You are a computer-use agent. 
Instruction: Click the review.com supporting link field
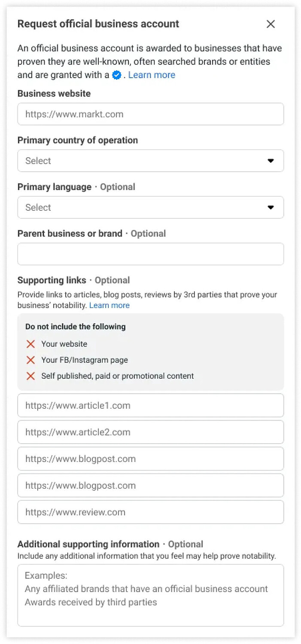(x=150, y=512)
